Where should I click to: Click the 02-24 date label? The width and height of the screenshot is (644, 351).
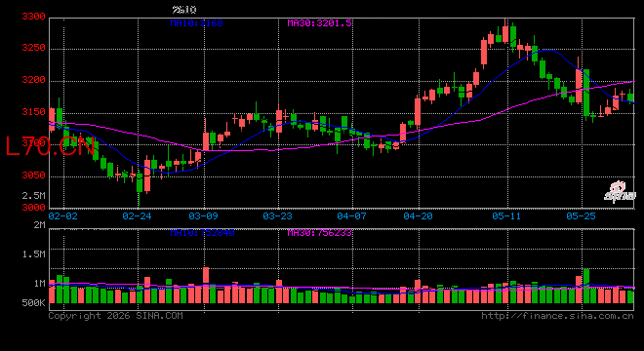click(137, 215)
